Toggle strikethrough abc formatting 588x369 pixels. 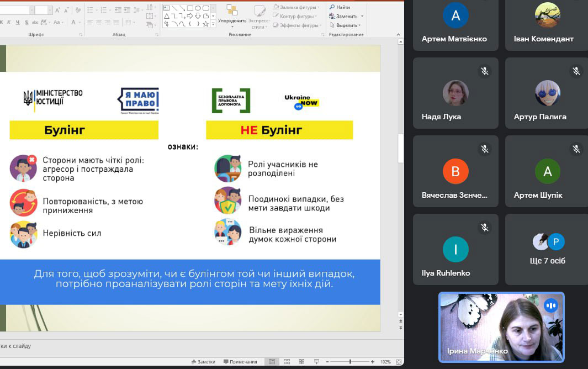(x=35, y=22)
